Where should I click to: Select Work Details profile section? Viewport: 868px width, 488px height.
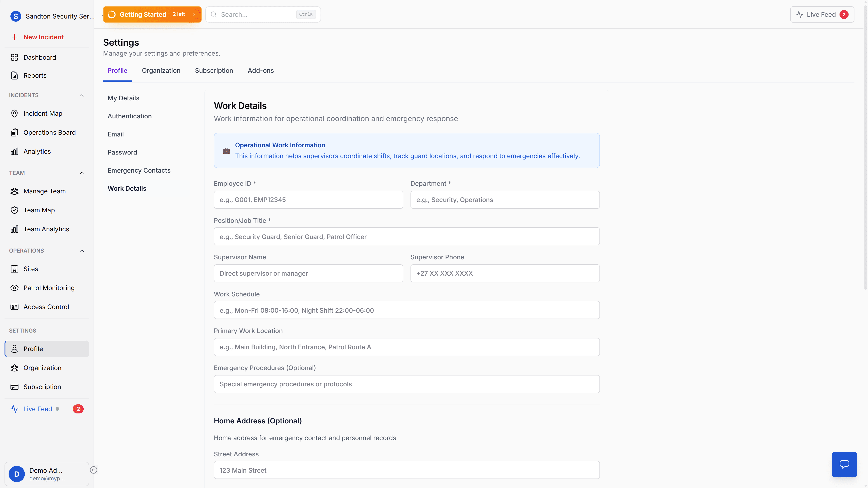point(127,189)
